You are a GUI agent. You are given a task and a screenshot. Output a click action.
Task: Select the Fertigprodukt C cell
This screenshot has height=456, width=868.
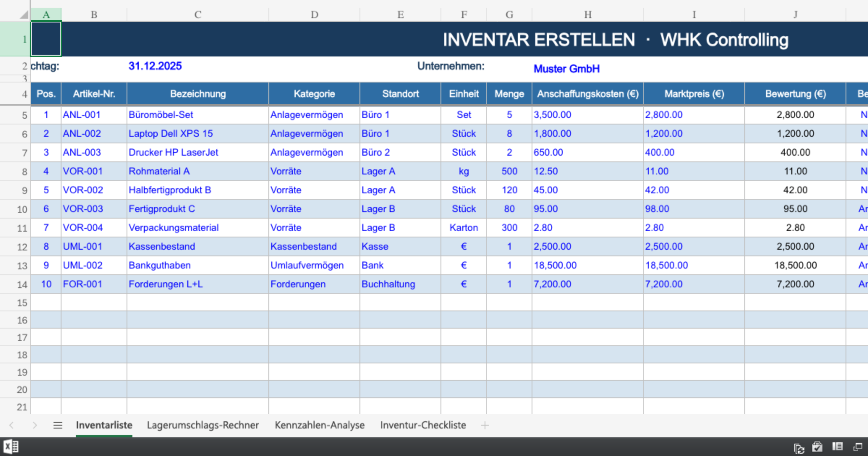pos(198,209)
